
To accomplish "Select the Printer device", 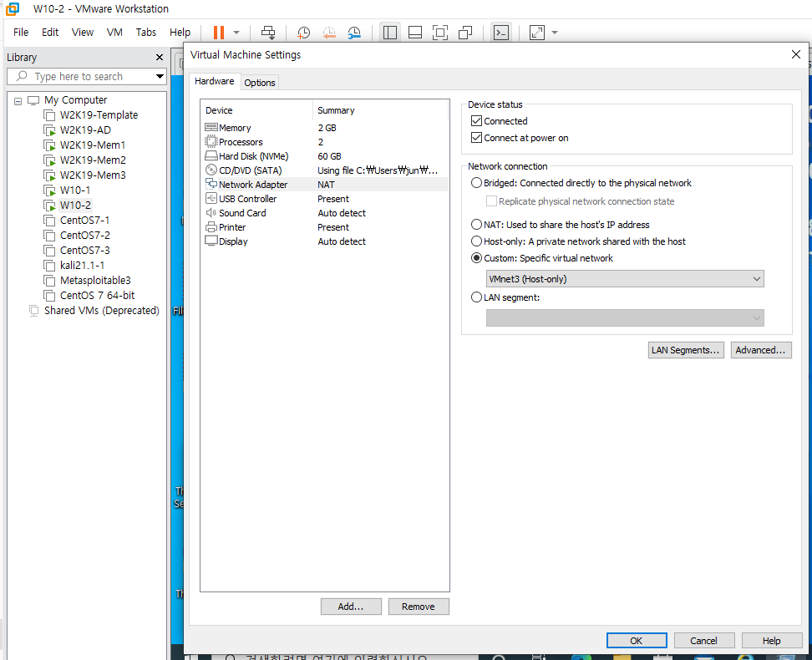I will pos(325,227).
